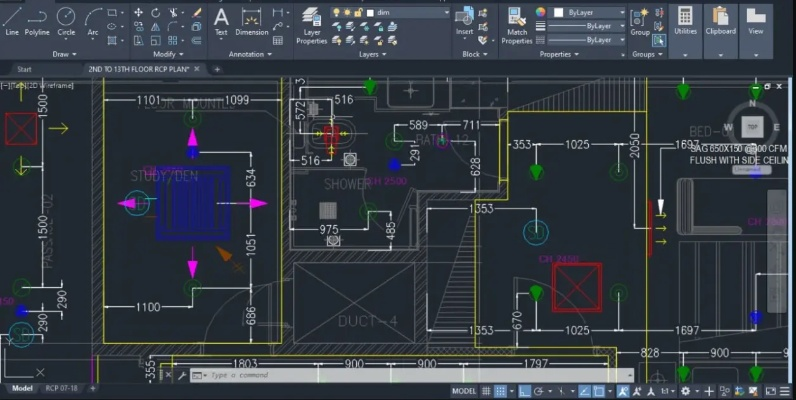
Task: Use the Dimension tool
Action: 252,19
